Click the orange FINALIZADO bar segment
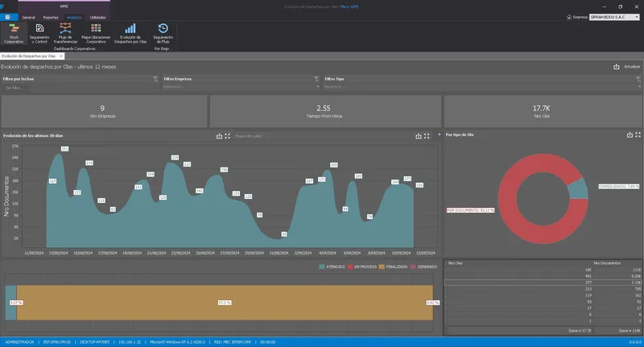The height and width of the screenshot is (347, 644). (225, 303)
